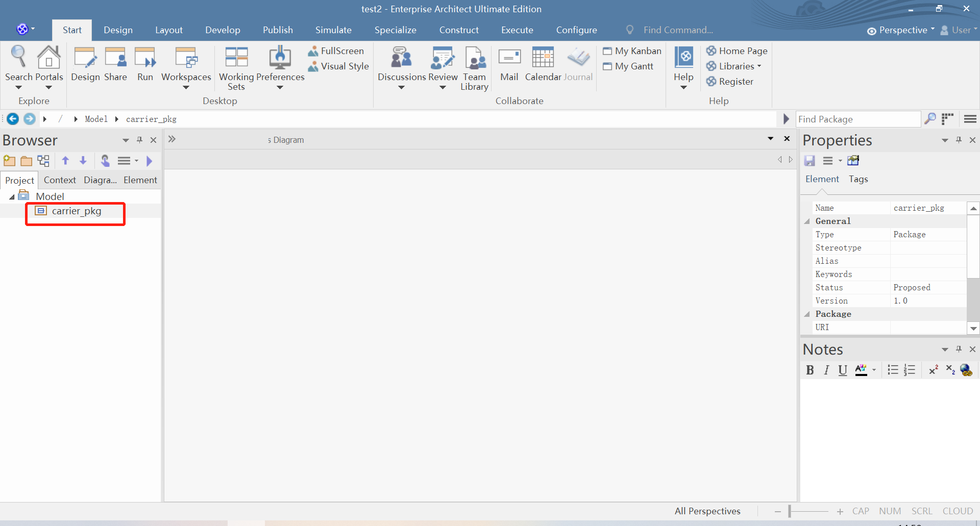
Task: Open Browser panel options dropdown arrow
Action: (126, 140)
